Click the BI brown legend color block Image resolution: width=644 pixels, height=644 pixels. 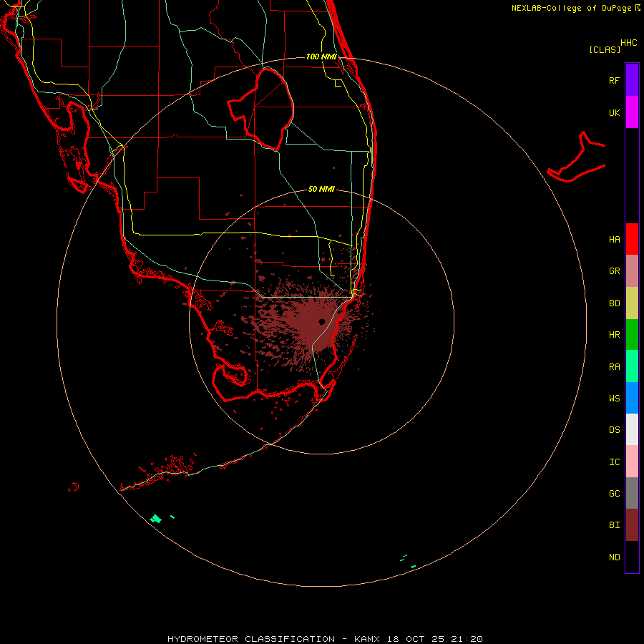click(632, 525)
